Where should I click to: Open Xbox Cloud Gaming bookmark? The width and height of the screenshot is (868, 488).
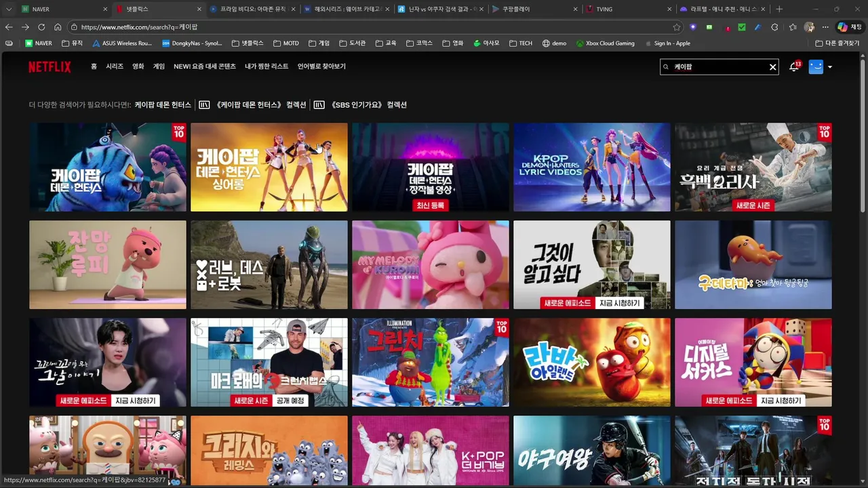(605, 43)
